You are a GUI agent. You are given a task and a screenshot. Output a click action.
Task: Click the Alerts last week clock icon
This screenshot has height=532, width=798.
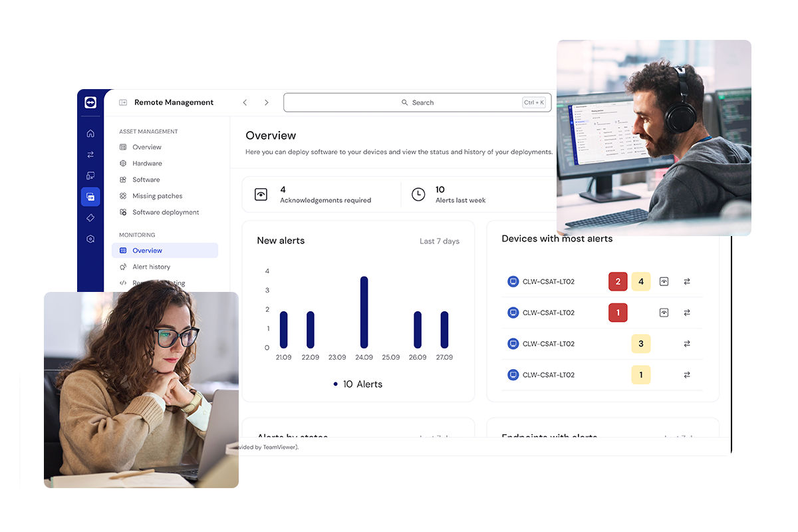418,194
